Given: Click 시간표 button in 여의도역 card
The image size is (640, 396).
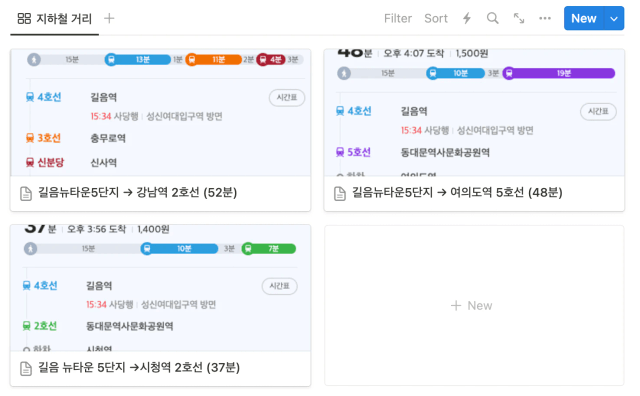Looking at the screenshot, I should pos(598,111).
